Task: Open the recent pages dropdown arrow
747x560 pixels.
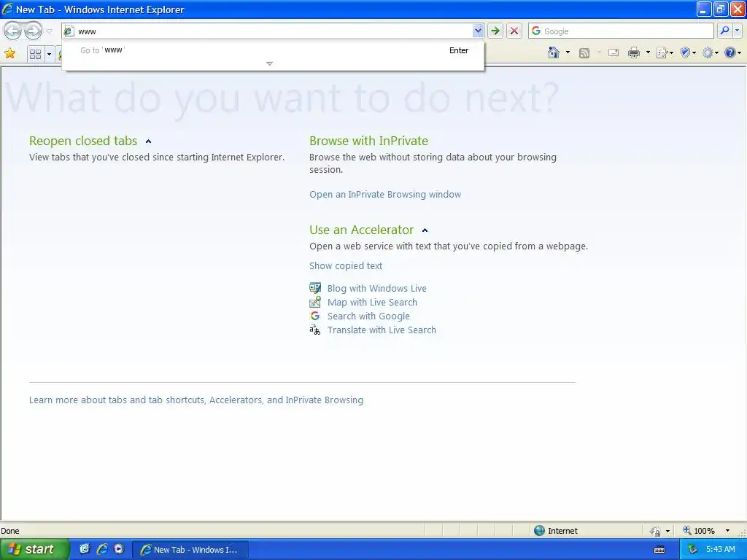Action: click(49, 31)
